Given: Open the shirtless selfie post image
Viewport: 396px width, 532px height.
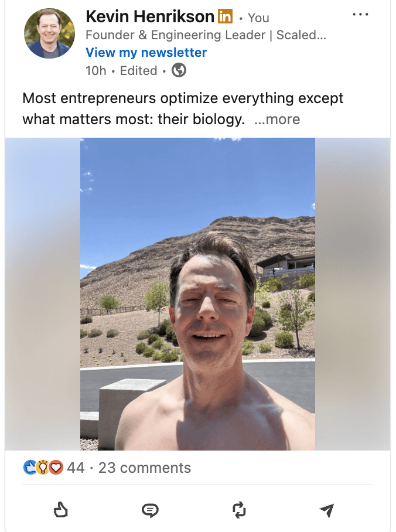Looking at the screenshot, I should click(197, 294).
